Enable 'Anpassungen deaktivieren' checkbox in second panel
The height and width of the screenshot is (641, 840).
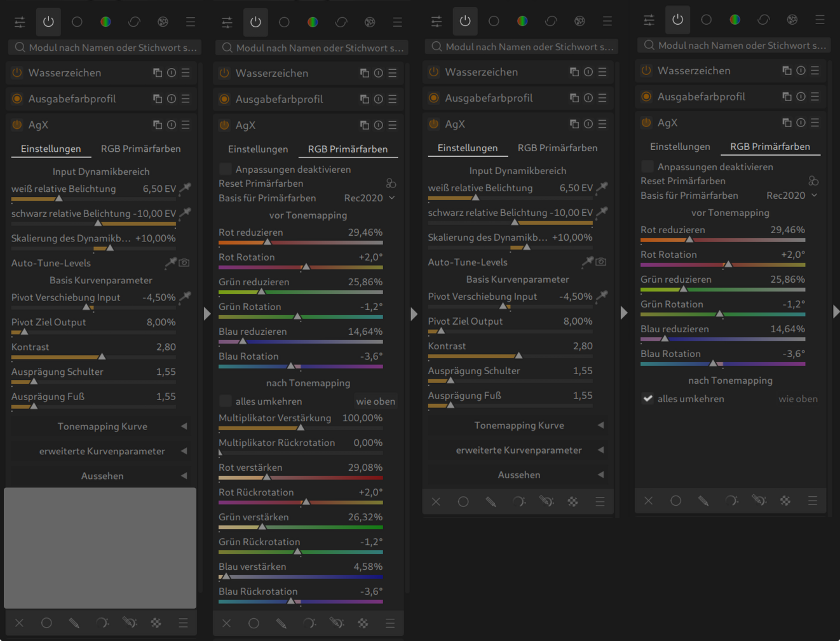[225, 169]
